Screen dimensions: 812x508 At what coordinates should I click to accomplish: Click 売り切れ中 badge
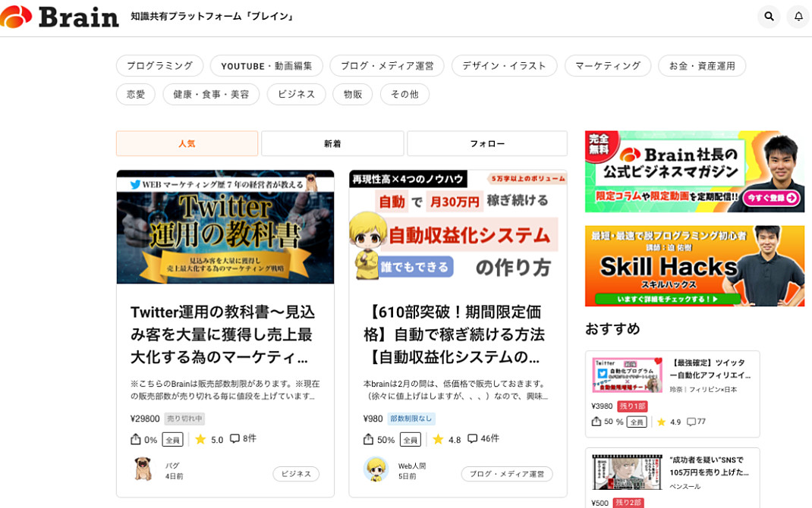[x=185, y=419]
